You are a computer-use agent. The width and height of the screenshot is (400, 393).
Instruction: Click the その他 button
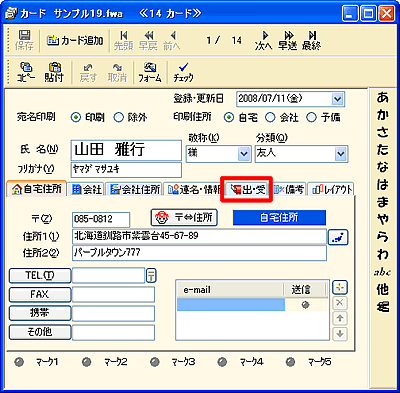coord(40,332)
